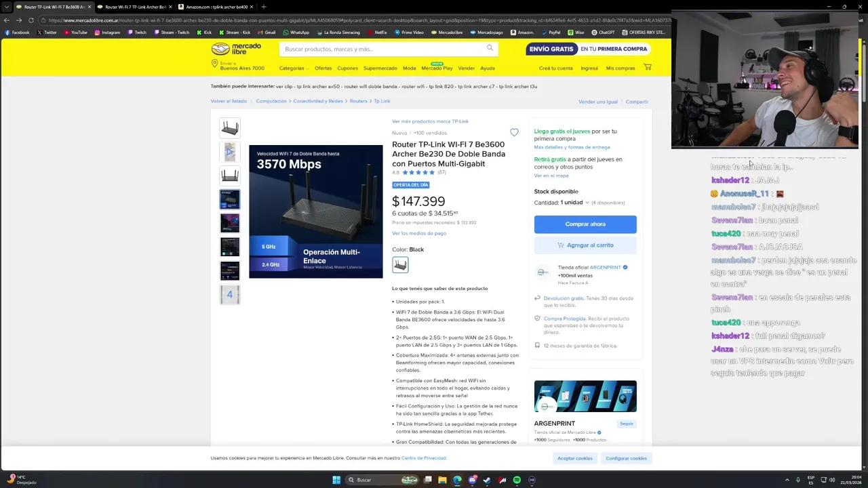The width and height of the screenshot is (868, 488).
Task: Click taskbar Task View icon
Action: point(428,480)
